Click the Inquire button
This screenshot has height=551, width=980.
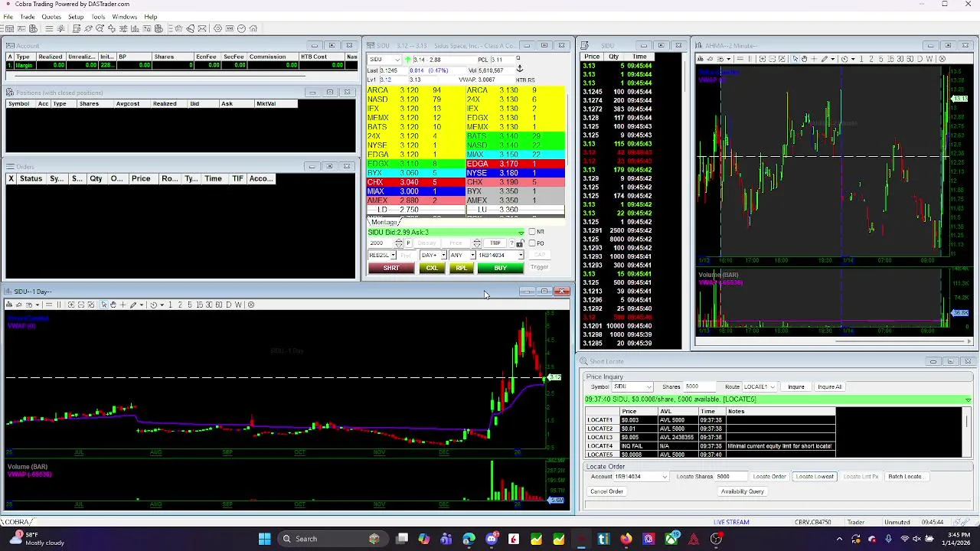click(796, 387)
